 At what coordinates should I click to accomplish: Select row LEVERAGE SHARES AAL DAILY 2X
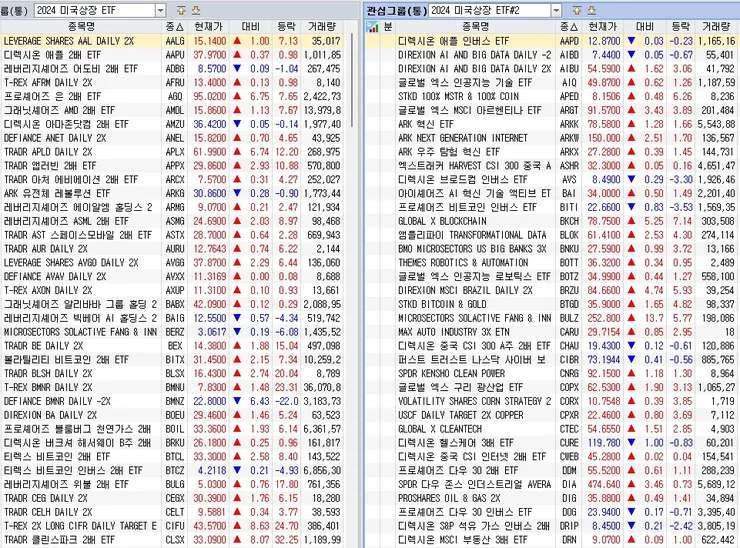[x=172, y=41]
